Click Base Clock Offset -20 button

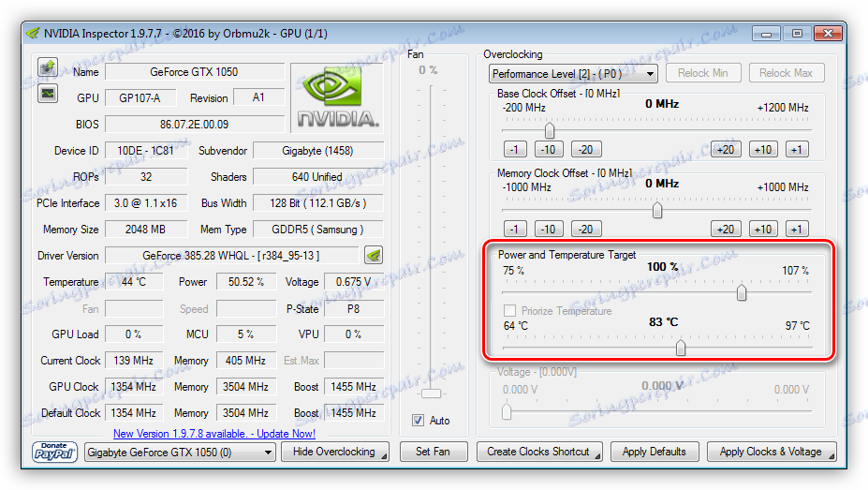(x=585, y=150)
